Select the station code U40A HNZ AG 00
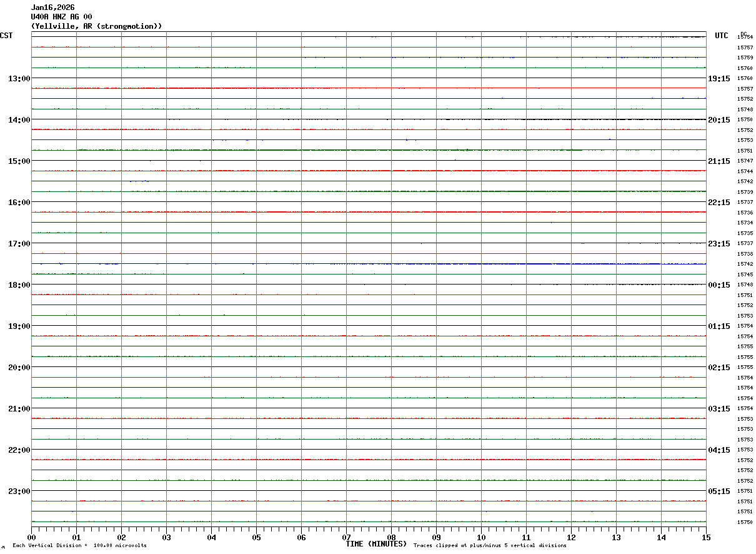The width and height of the screenshot is (756, 554). (x=62, y=17)
